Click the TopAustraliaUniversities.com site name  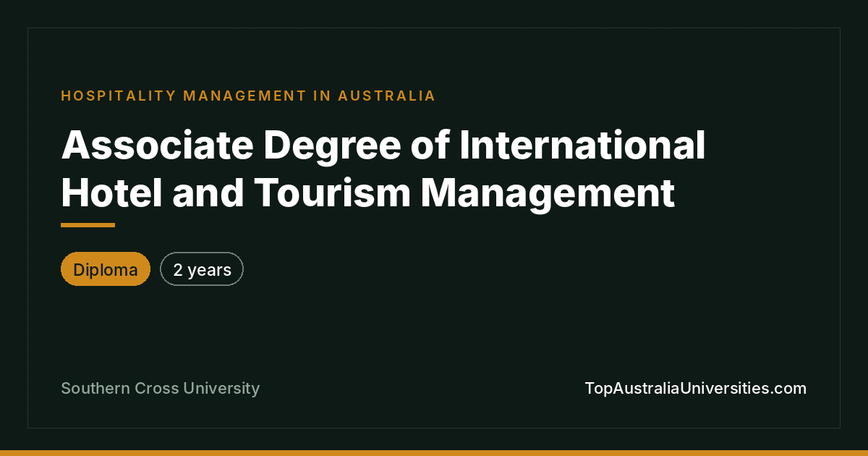(695, 388)
